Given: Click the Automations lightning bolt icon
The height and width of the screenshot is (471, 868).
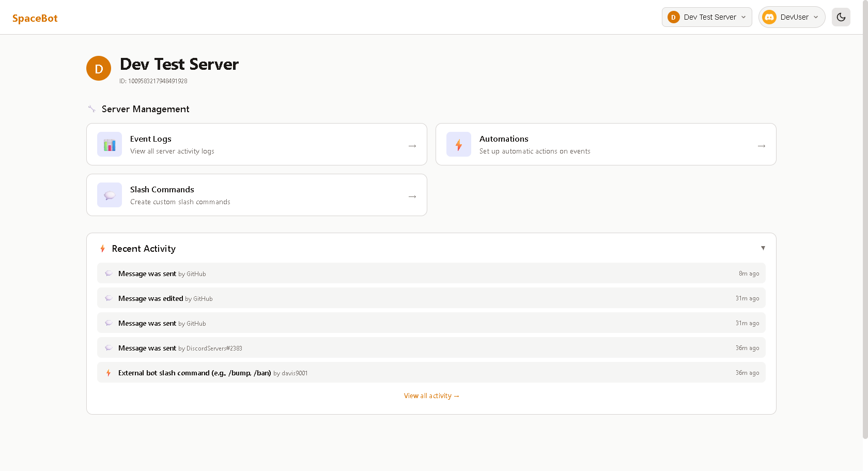Looking at the screenshot, I should pyautogui.click(x=459, y=144).
